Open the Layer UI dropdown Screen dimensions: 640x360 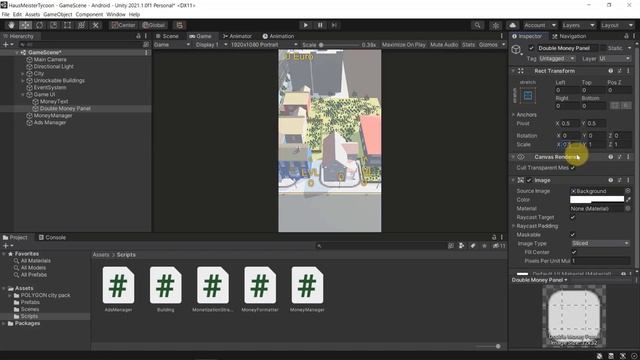(615, 59)
